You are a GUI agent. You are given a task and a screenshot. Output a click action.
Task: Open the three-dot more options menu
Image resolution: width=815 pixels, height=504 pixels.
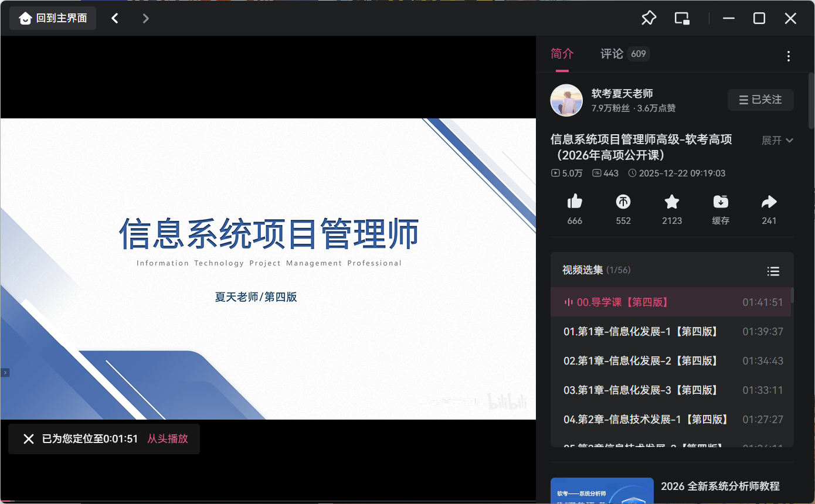[x=789, y=56]
